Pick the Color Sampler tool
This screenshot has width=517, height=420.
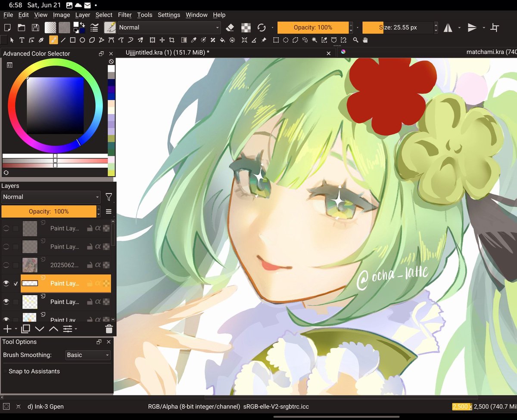tap(193, 40)
